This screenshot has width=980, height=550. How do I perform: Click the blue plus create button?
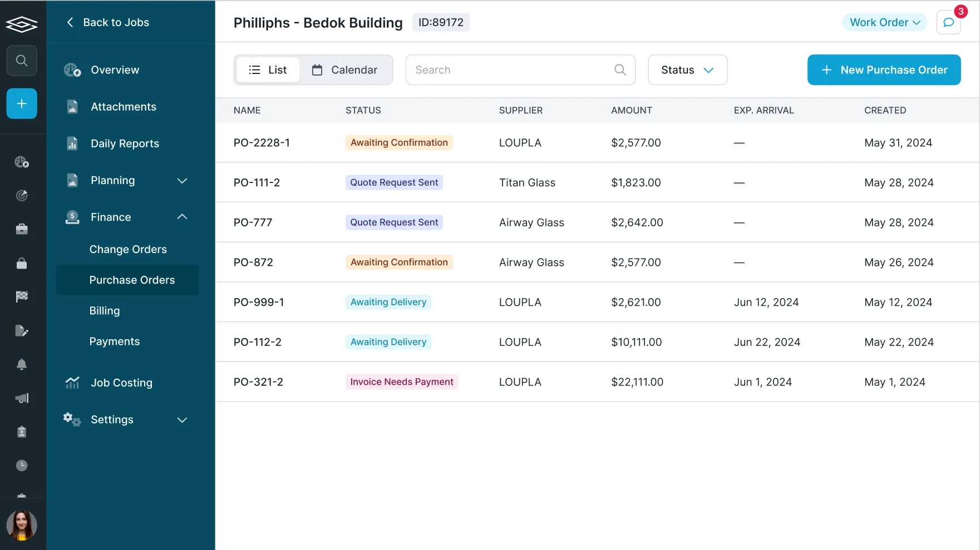point(22,103)
